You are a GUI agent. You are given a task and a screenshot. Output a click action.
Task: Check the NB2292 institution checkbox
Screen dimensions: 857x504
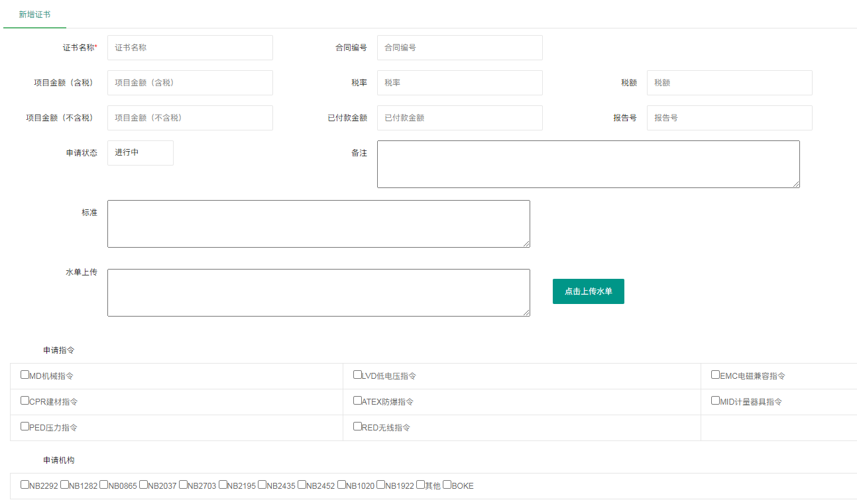tap(25, 485)
